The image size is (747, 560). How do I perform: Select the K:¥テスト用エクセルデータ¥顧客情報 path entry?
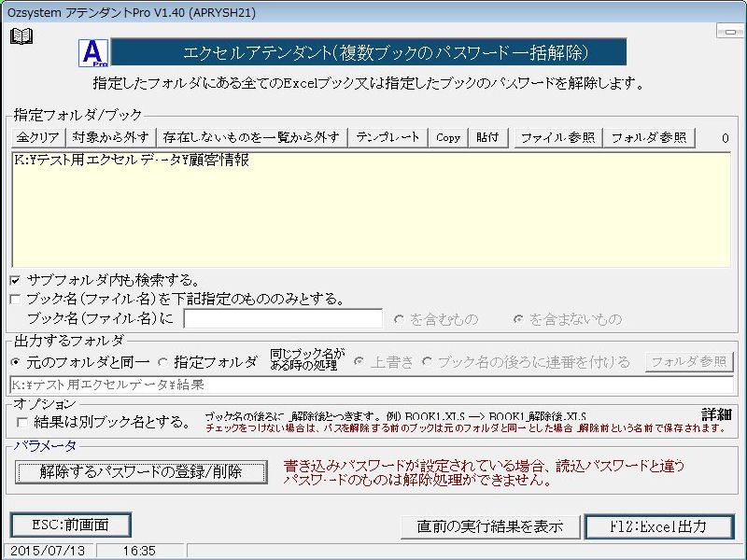(x=132, y=161)
